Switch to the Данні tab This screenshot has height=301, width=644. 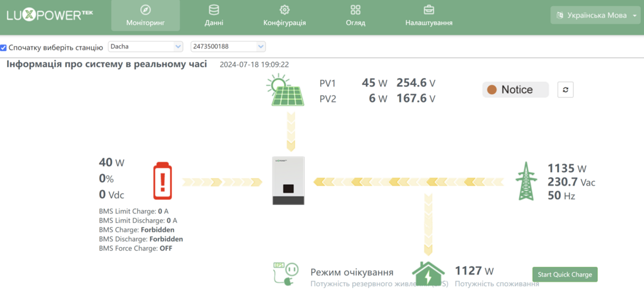pos(214,15)
